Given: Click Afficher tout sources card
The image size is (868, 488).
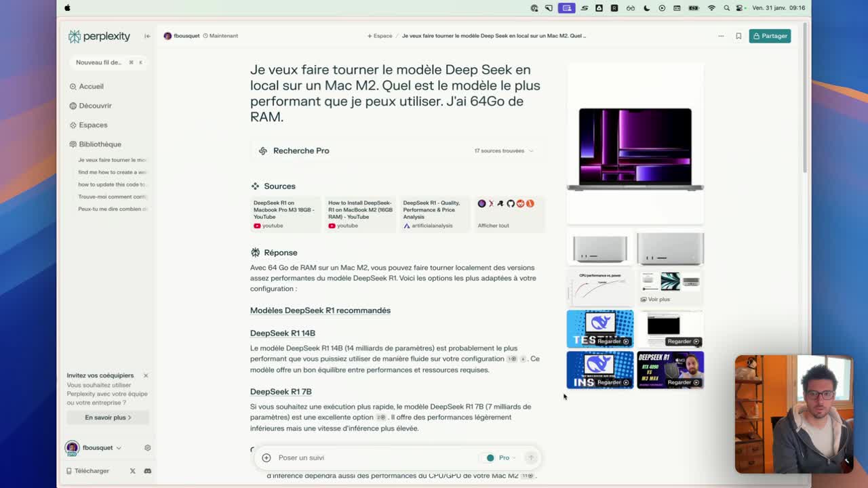Looking at the screenshot, I should click(x=509, y=214).
